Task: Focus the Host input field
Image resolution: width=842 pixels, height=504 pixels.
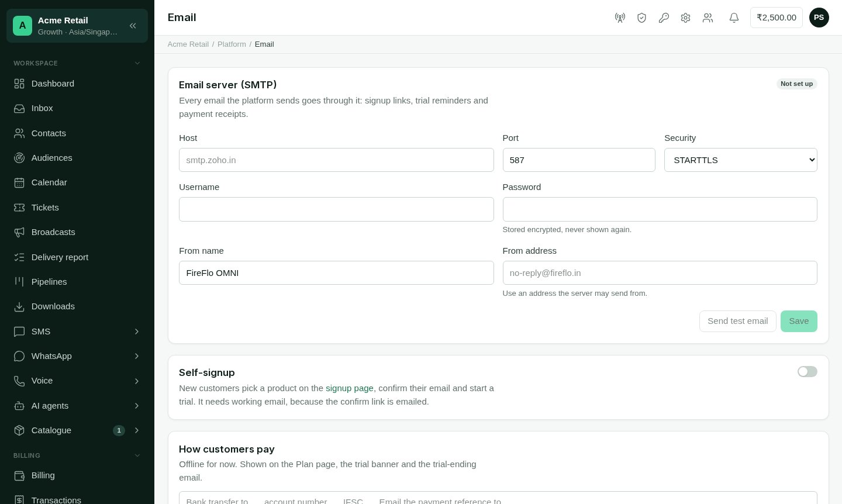Action: pos(336,160)
